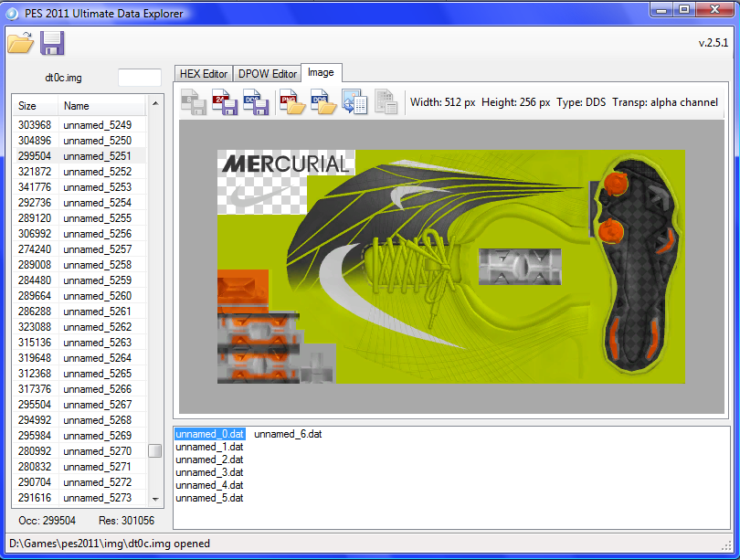Select row unnamed_5268
The height and width of the screenshot is (560, 740).
tap(79, 420)
